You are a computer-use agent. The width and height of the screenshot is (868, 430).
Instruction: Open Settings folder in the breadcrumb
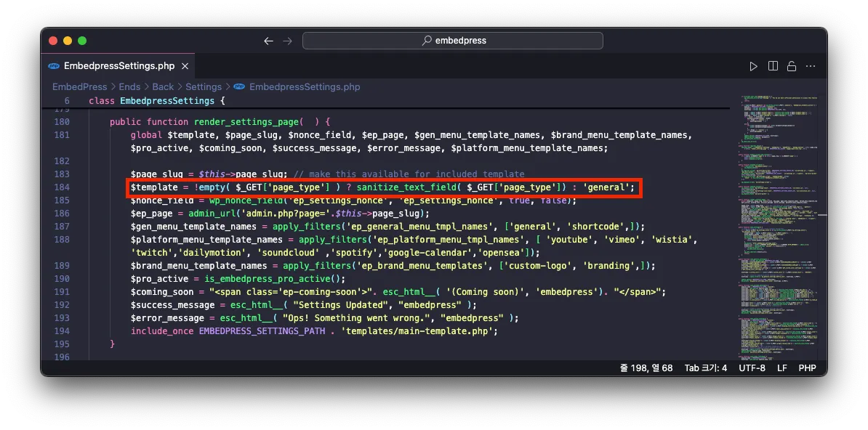pos(203,87)
